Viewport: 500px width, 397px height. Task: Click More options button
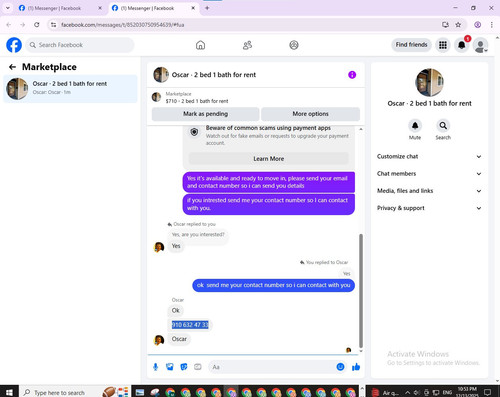tap(310, 114)
